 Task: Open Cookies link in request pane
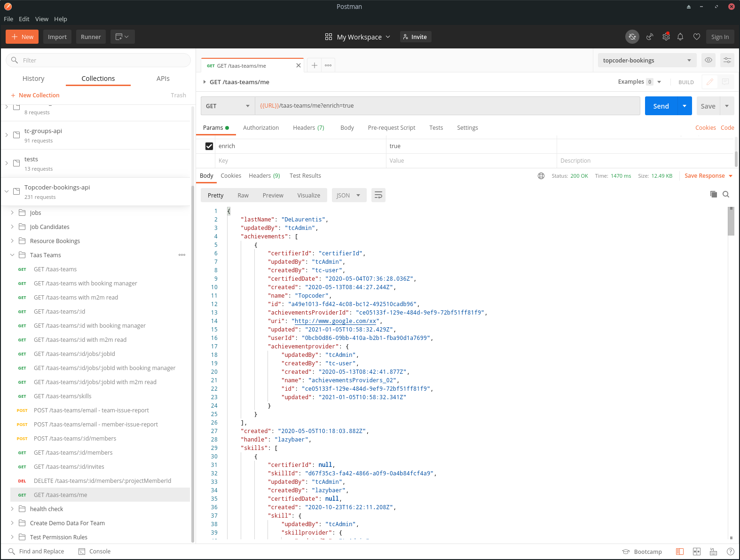coord(706,128)
